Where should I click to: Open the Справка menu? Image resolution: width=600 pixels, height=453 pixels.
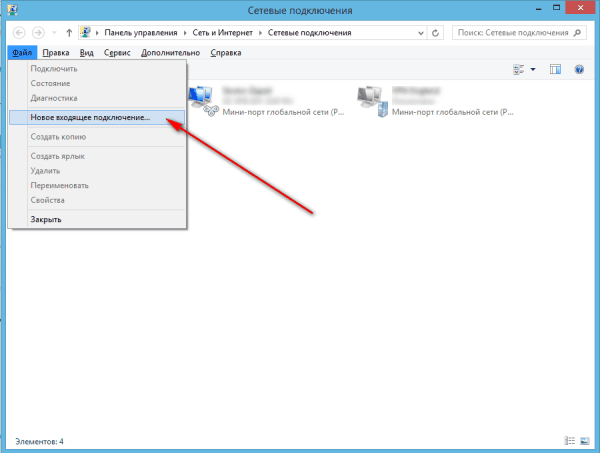(x=226, y=53)
